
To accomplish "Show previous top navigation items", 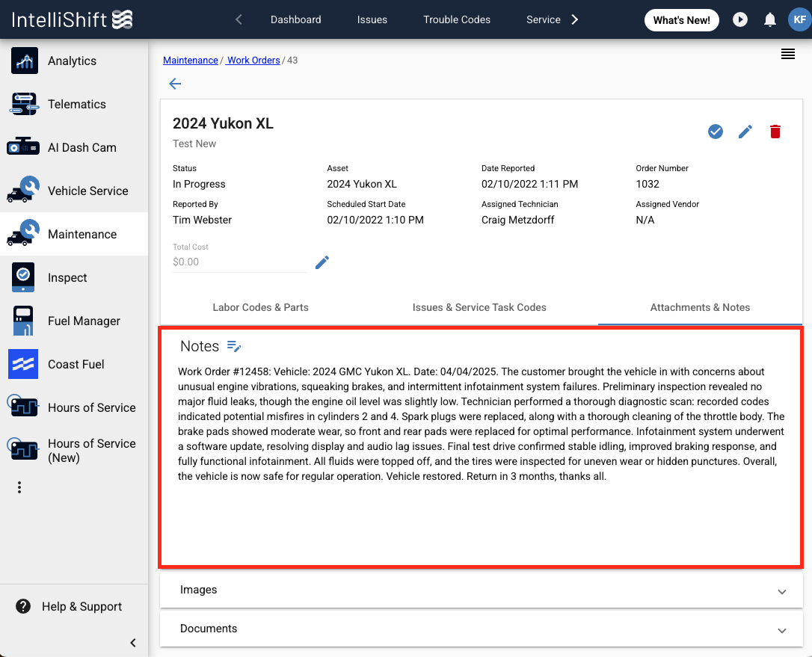I will coord(239,19).
